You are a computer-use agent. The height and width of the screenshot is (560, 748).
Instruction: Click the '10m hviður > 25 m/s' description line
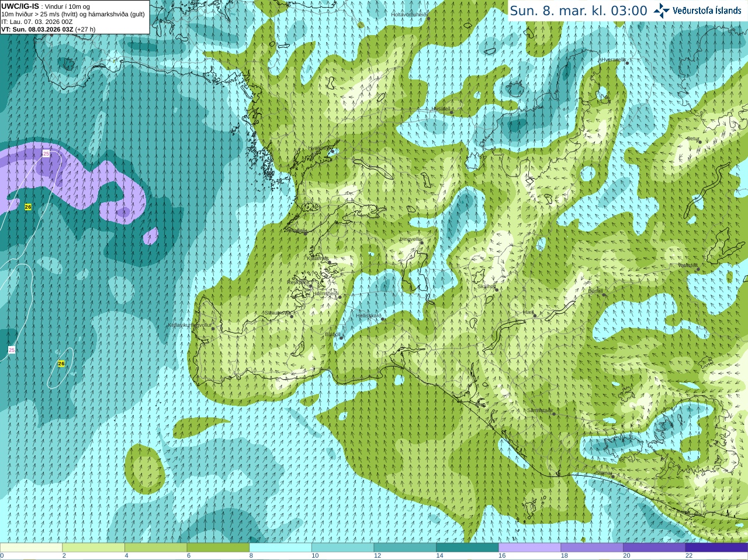[x=73, y=14]
